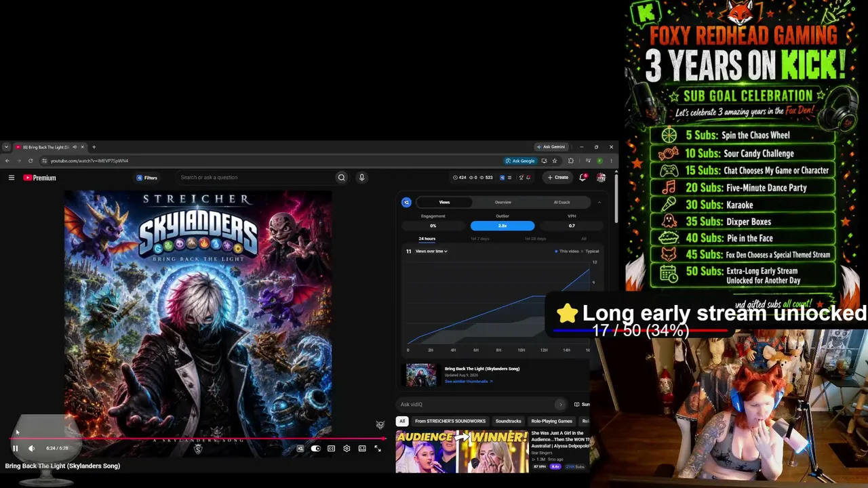This screenshot has width=868, height=488.
Task: Select the Engagement 0% pill
Action: click(x=433, y=226)
